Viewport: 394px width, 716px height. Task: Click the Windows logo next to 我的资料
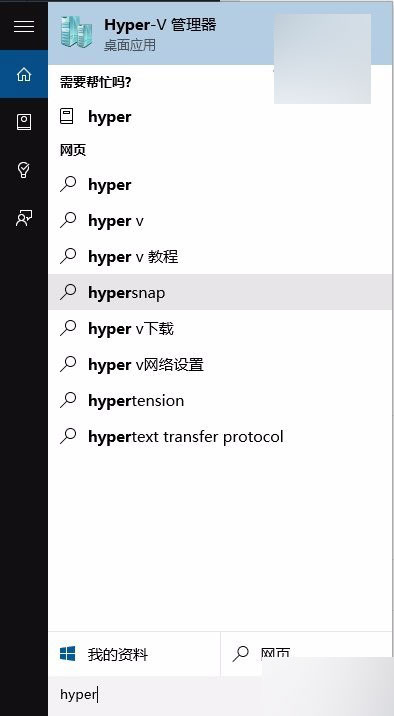(x=68, y=653)
